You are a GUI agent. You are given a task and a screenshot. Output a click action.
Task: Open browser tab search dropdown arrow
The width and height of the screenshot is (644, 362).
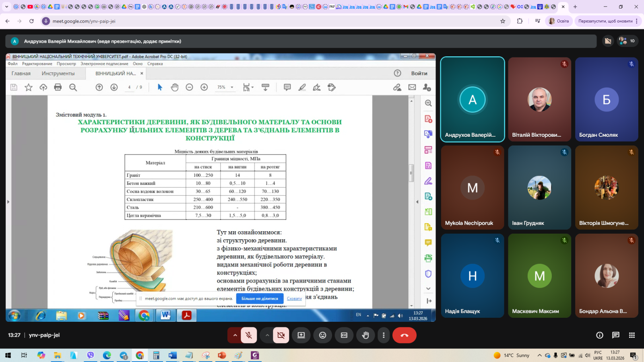pos(6,6)
